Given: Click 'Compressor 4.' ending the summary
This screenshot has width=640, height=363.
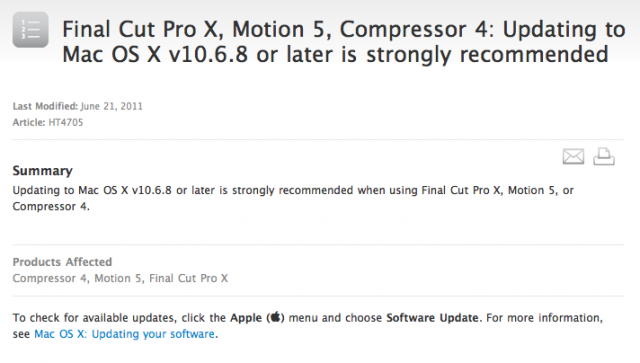Looking at the screenshot, I should pyautogui.click(x=51, y=207).
